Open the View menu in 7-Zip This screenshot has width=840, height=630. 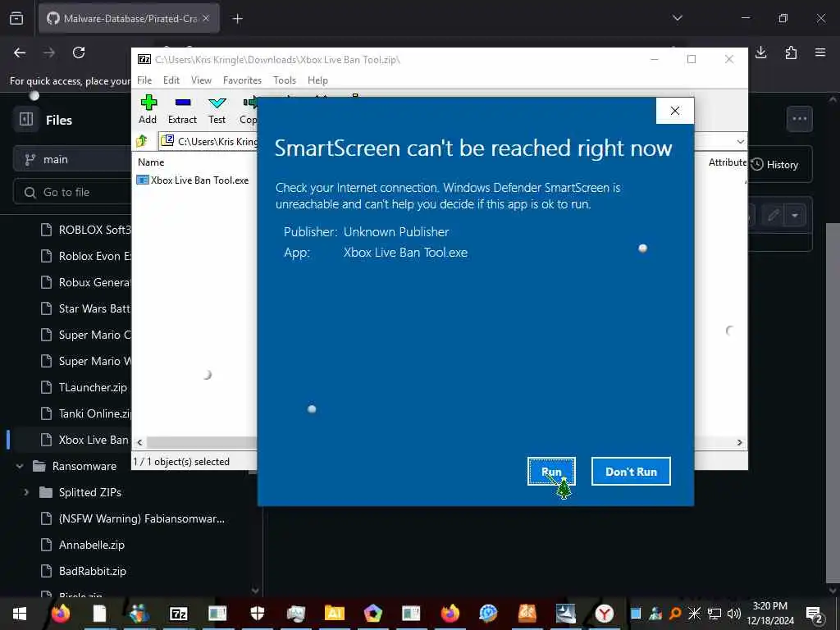pos(202,80)
